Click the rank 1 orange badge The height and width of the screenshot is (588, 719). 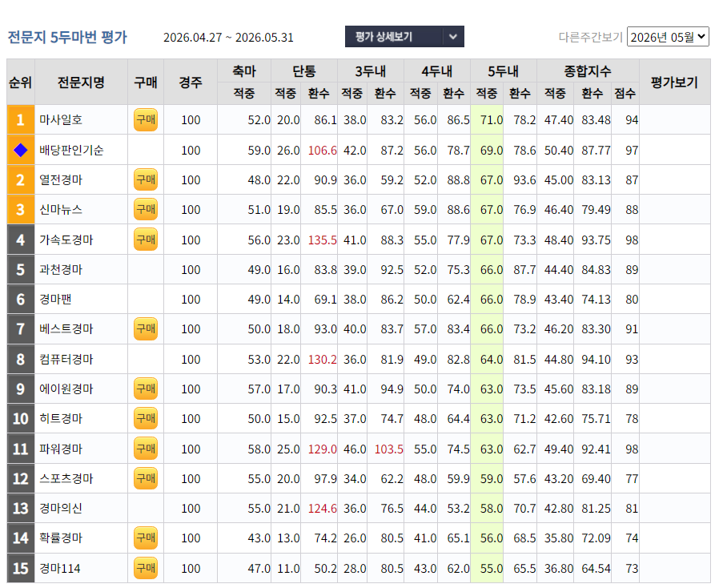pos(21,119)
